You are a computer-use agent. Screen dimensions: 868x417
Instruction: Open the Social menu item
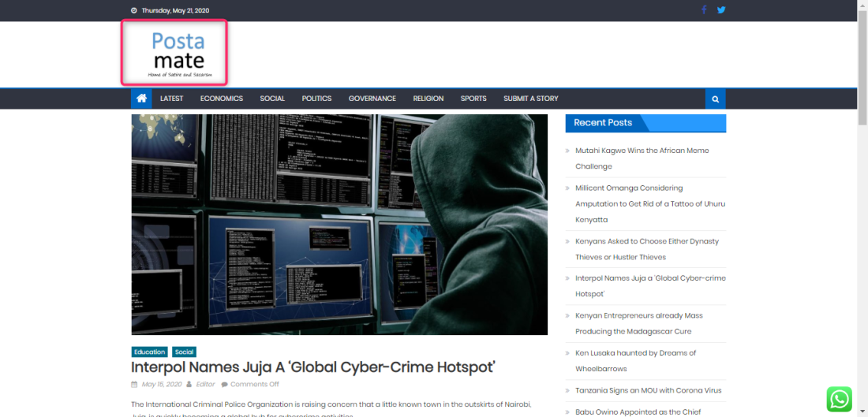[272, 99]
